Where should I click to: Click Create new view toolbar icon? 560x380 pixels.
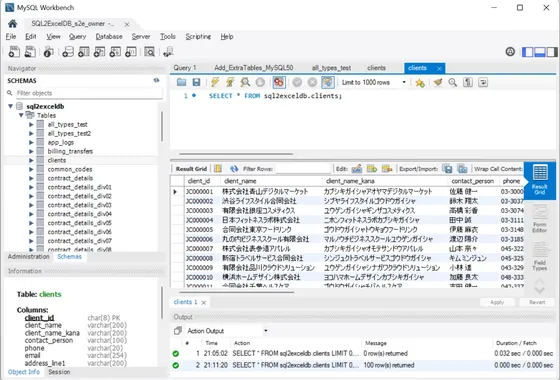click(x=99, y=52)
